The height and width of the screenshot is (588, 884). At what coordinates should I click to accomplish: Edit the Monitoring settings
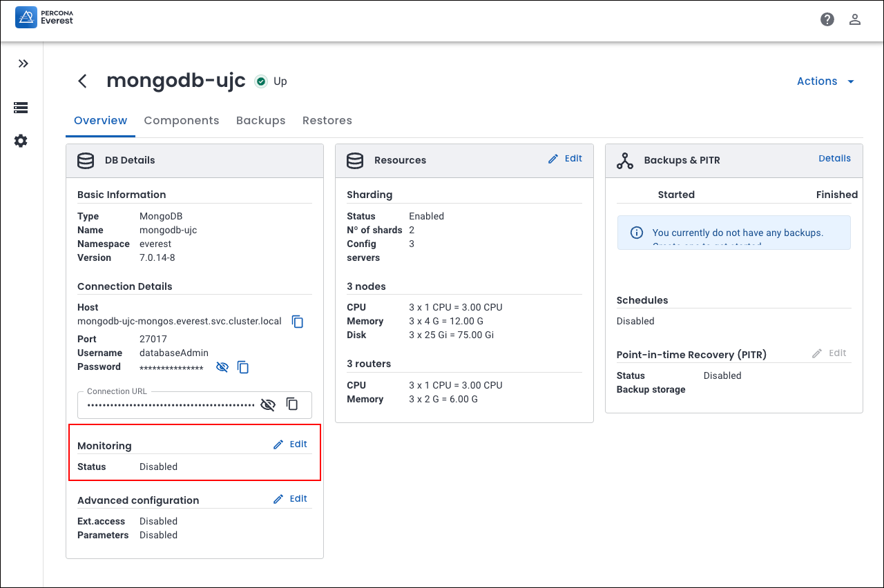point(291,444)
